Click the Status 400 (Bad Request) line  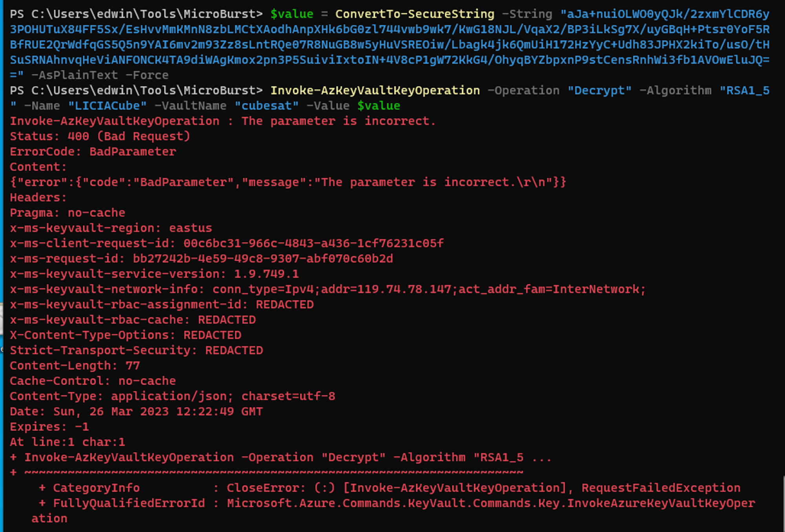pyautogui.click(x=100, y=136)
